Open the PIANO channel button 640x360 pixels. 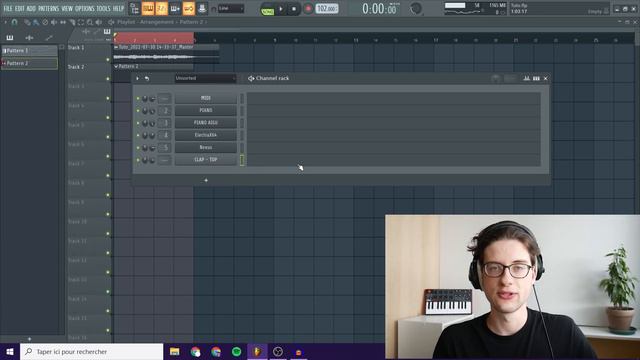tap(206, 111)
